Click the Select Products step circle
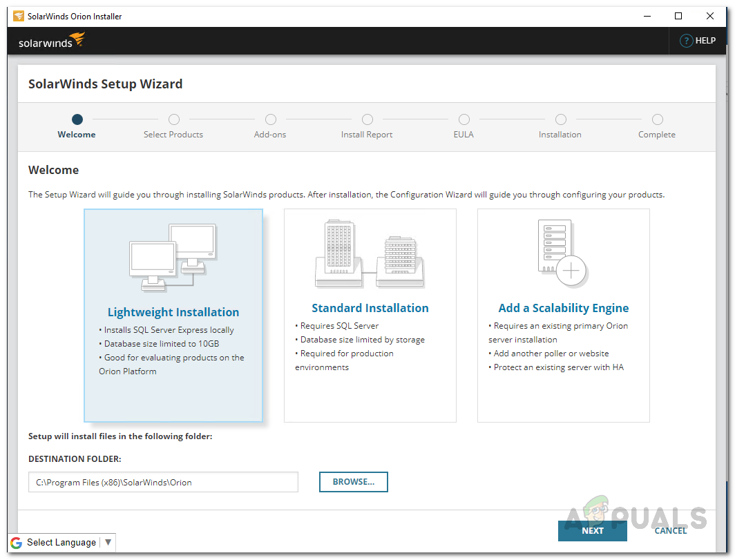Image resolution: width=735 pixels, height=560 pixels. [x=174, y=119]
